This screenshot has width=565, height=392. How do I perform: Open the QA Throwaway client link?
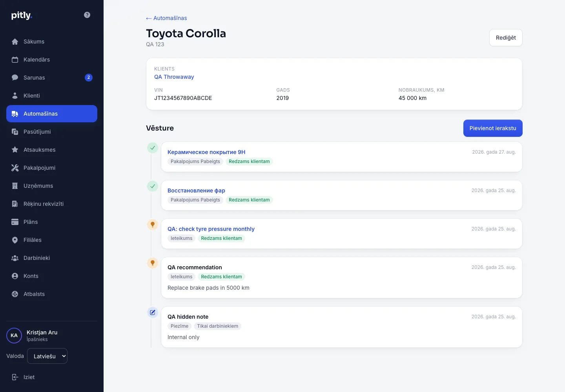click(174, 77)
